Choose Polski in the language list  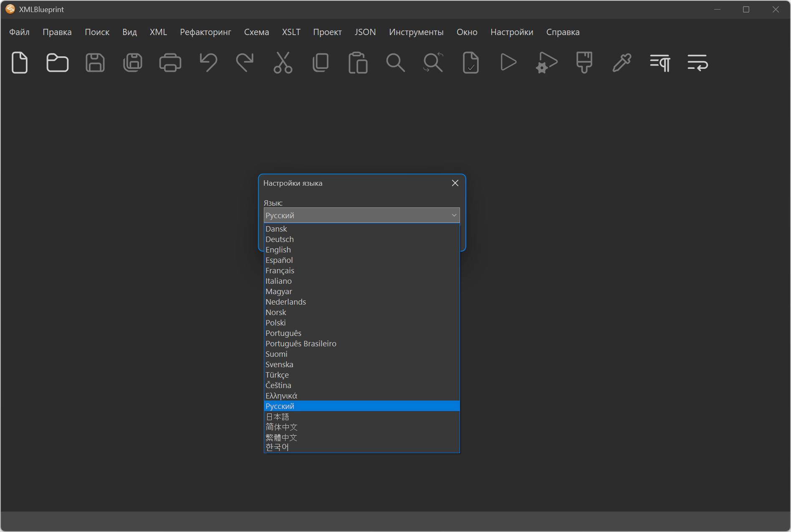(361, 323)
